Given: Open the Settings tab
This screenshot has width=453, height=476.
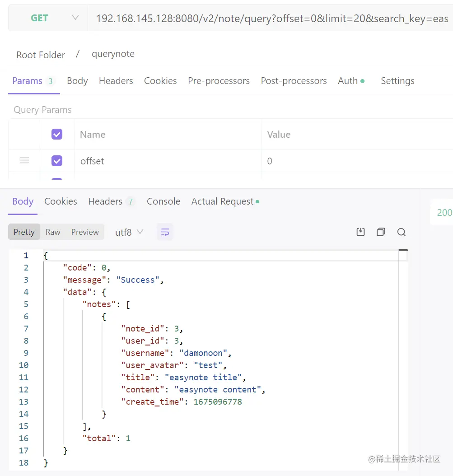Looking at the screenshot, I should tap(397, 81).
